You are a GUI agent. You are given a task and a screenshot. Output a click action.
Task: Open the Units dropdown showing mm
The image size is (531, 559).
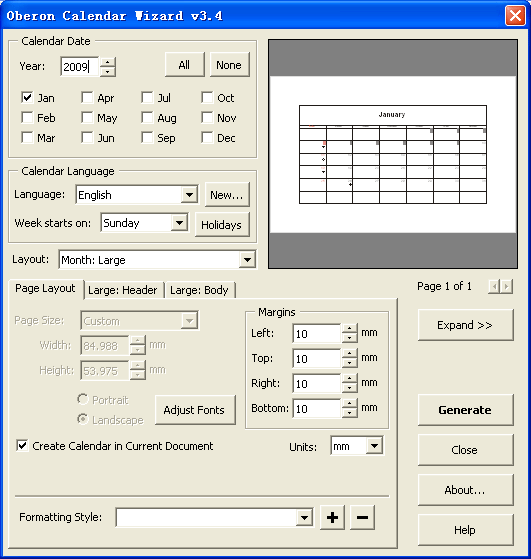[357, 446]
